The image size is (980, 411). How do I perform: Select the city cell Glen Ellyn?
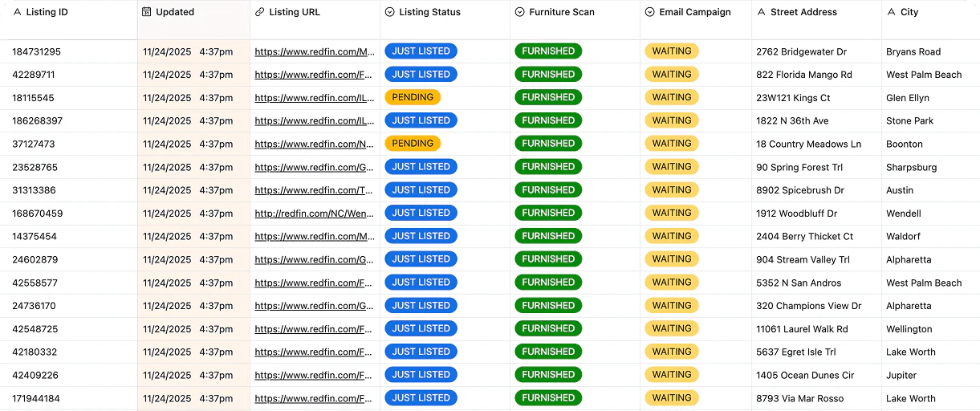tap(907, 98)
